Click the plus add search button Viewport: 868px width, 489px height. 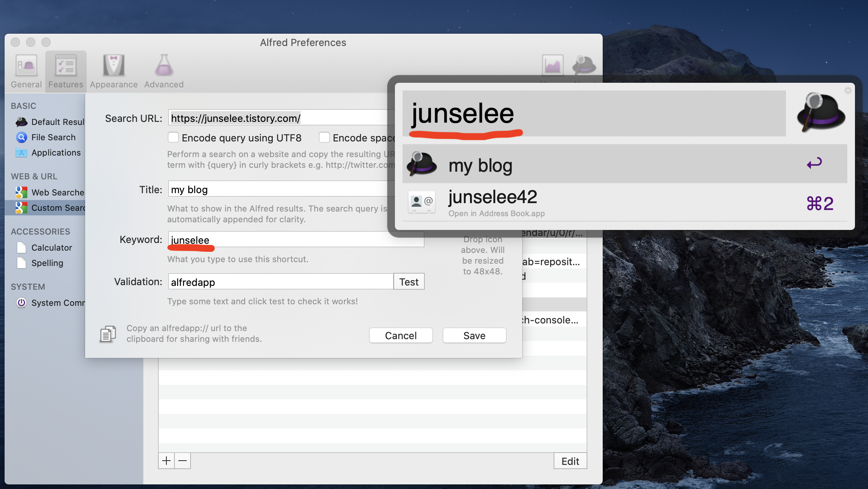[166, 461]
